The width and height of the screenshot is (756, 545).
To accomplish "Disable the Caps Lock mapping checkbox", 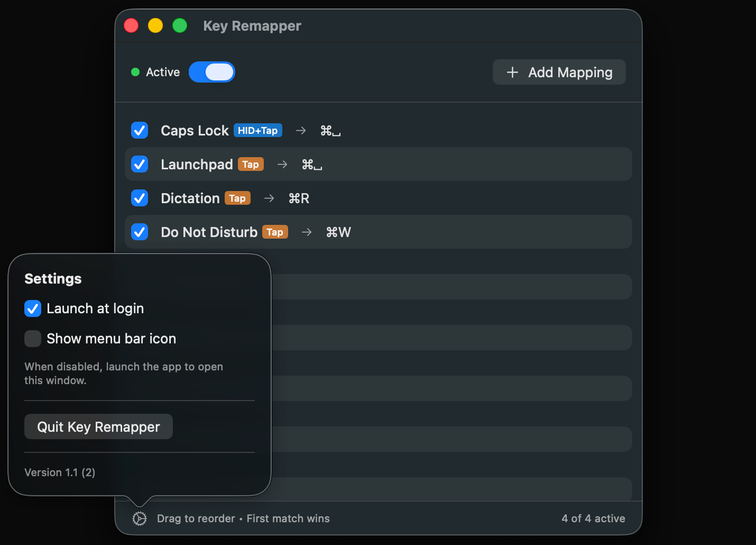I will point(139,130).
